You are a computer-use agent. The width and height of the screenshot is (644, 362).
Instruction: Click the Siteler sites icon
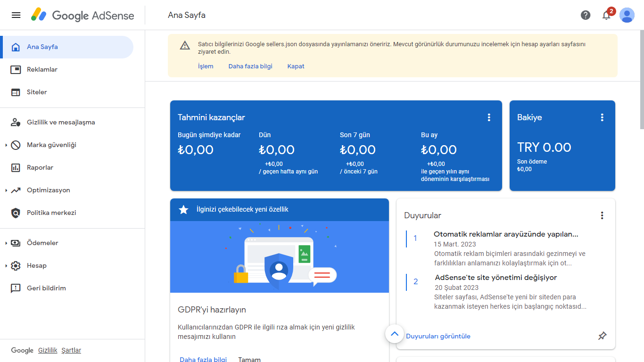(16, 92)
